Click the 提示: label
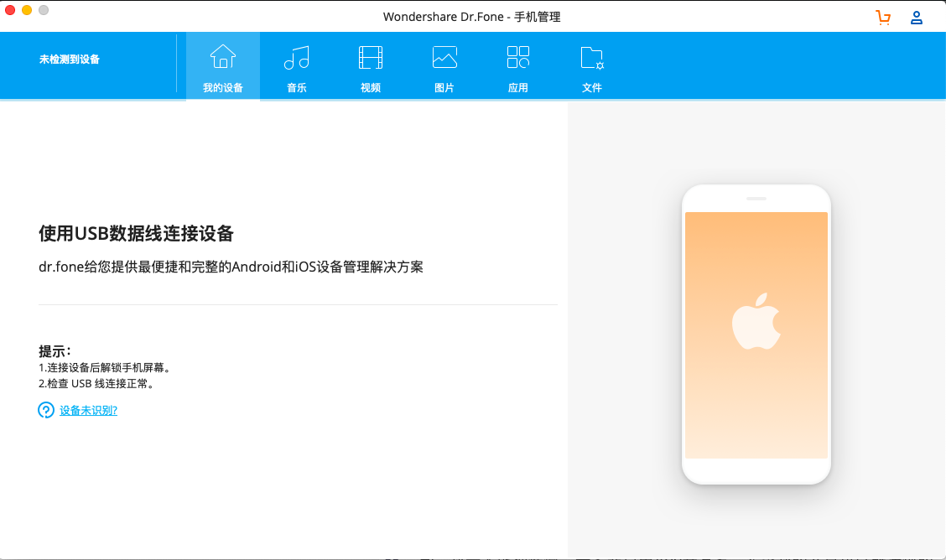 tap(55, 350)
